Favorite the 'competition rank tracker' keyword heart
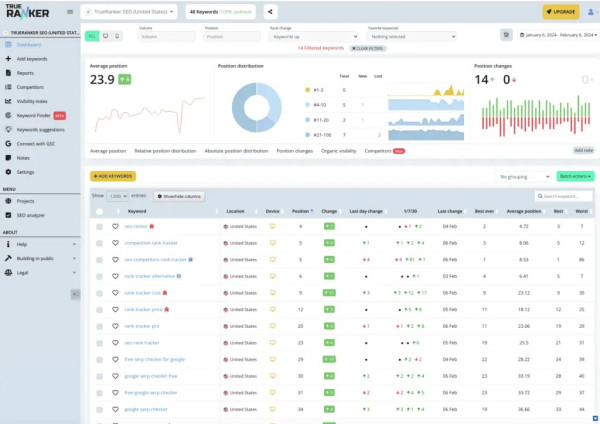This screenshot has height=424, width=600. (115, 242)
